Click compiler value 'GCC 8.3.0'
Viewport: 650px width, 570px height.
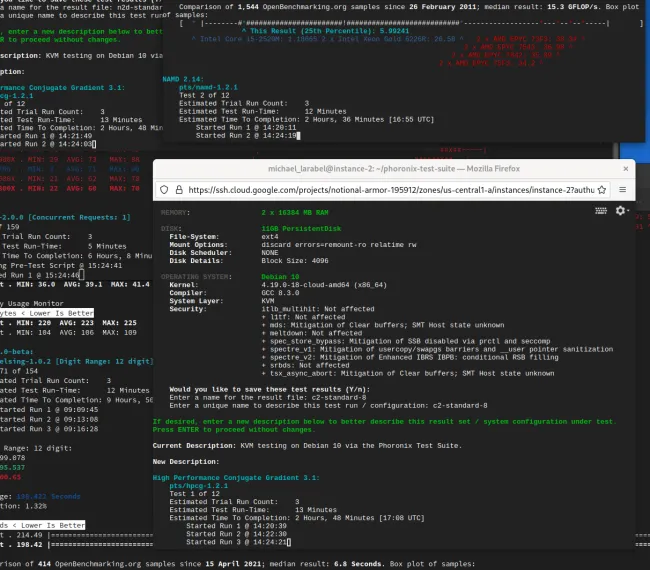pyautogui.click(x=280, y=293)
